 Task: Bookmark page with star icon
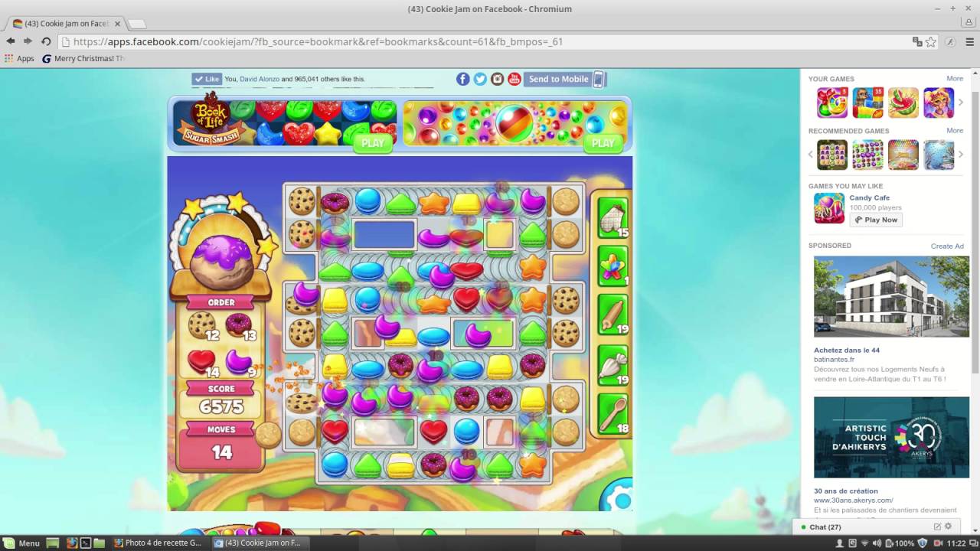click(x=931, y=41)
